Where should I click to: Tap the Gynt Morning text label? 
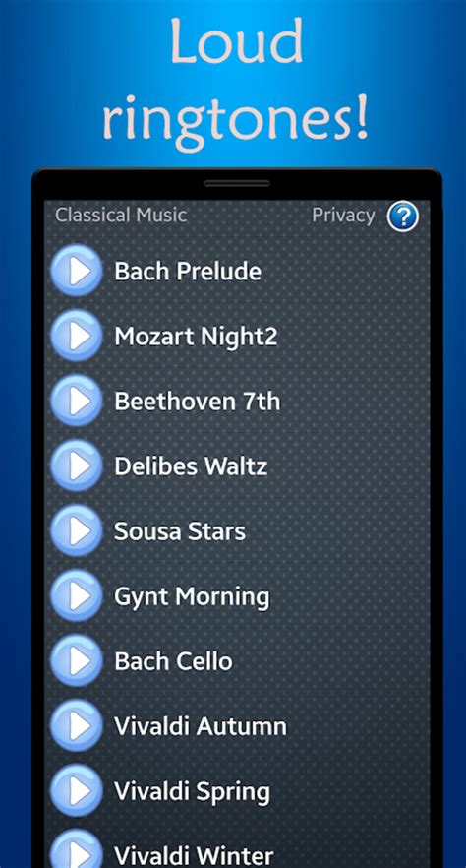[192, 597]
